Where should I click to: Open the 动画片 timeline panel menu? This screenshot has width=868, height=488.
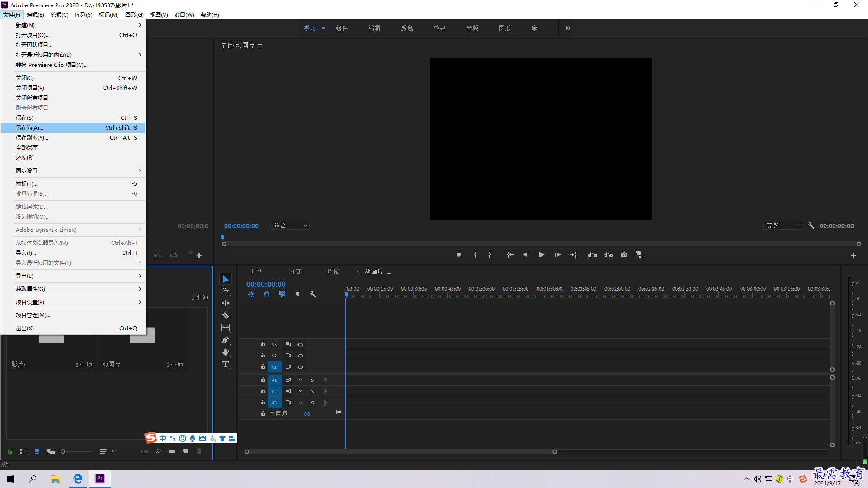[x=389, y=272]
